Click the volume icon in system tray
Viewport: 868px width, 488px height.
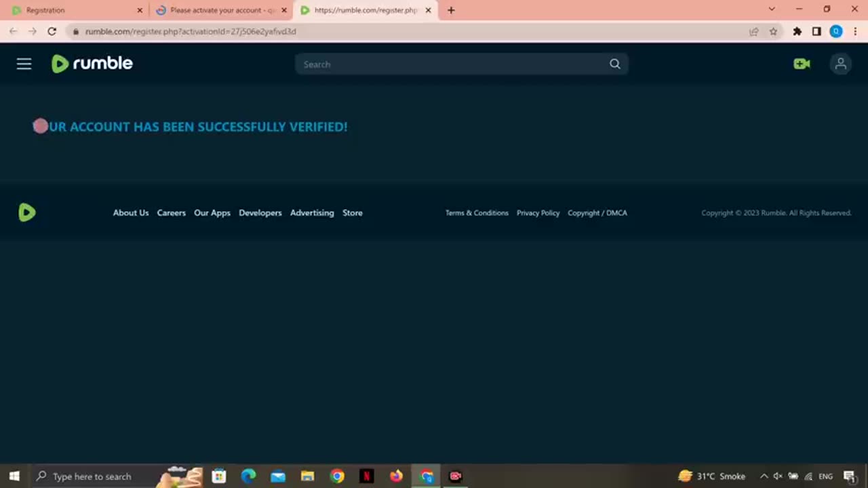(778, 476)
